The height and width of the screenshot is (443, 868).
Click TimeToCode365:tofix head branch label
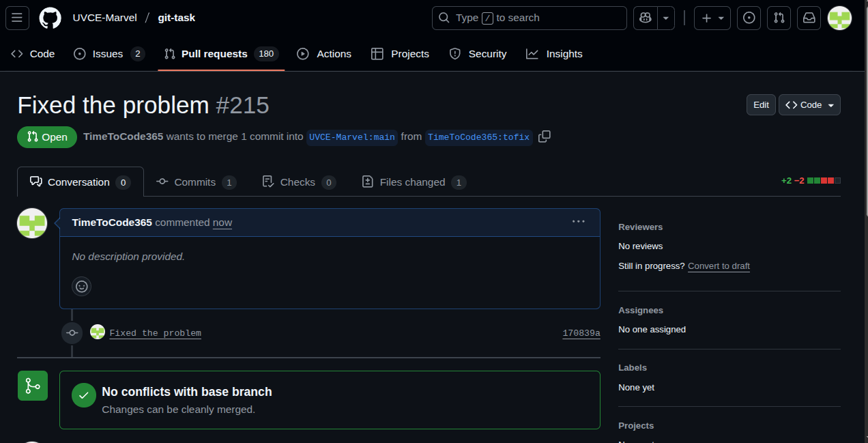tap(478, 137)
